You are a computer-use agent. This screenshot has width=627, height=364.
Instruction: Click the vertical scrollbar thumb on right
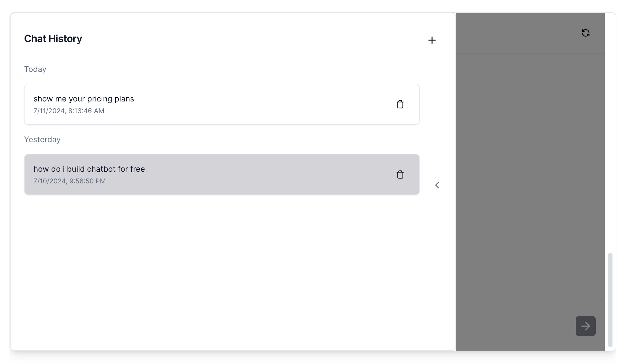coord(610,300)
